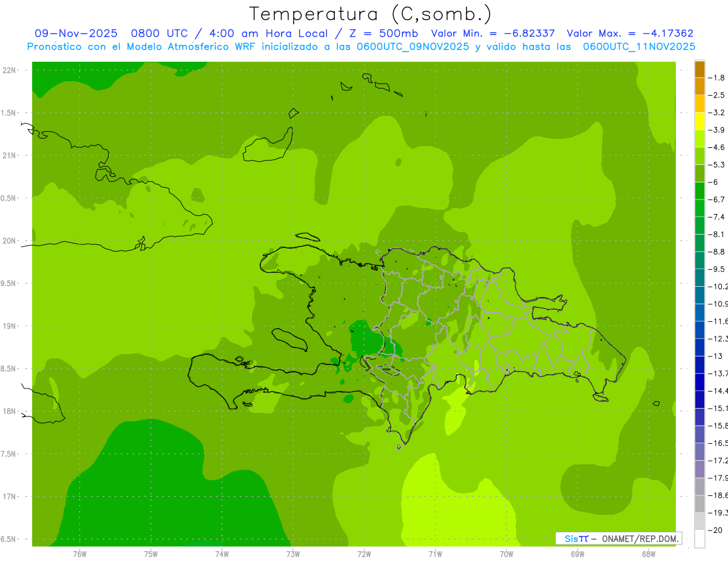Click the '20N' latitude label
The height and width of the screenshot is (562, 728).
coord(9,241)
